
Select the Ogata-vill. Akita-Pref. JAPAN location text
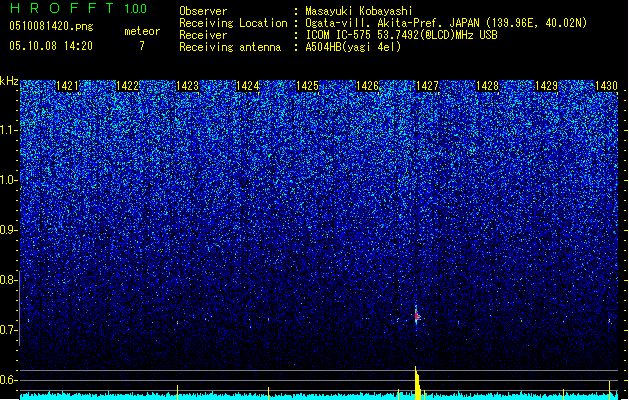pos(446,23)
